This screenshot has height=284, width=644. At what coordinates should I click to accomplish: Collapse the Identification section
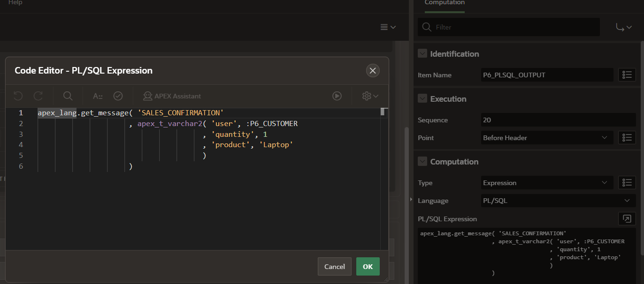[x=422, y=54]
